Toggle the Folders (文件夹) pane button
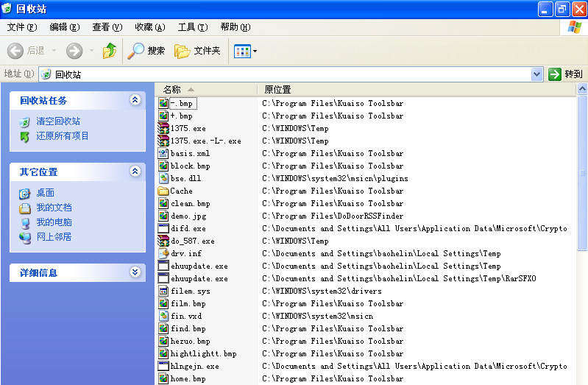Image resolution: width=588 pixels, height=385 pixels. click(x=197, y=51)
